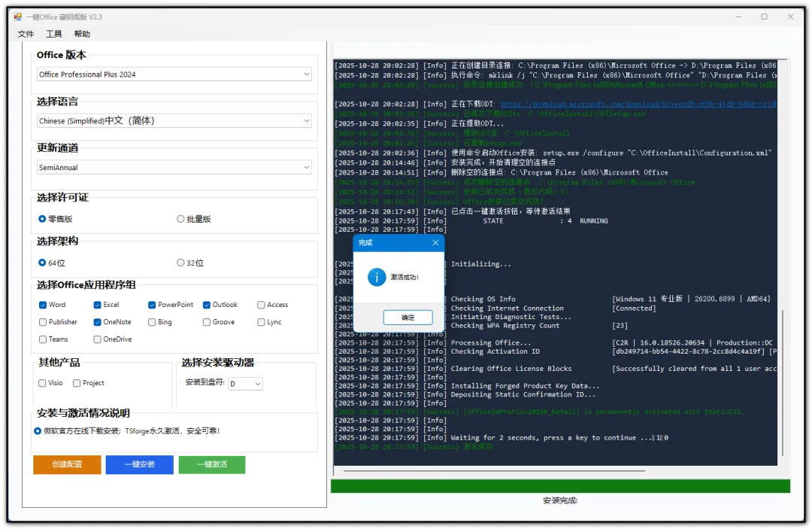Click the info icon in the dialog
This screenshot has width=812, height=529.
377,277
